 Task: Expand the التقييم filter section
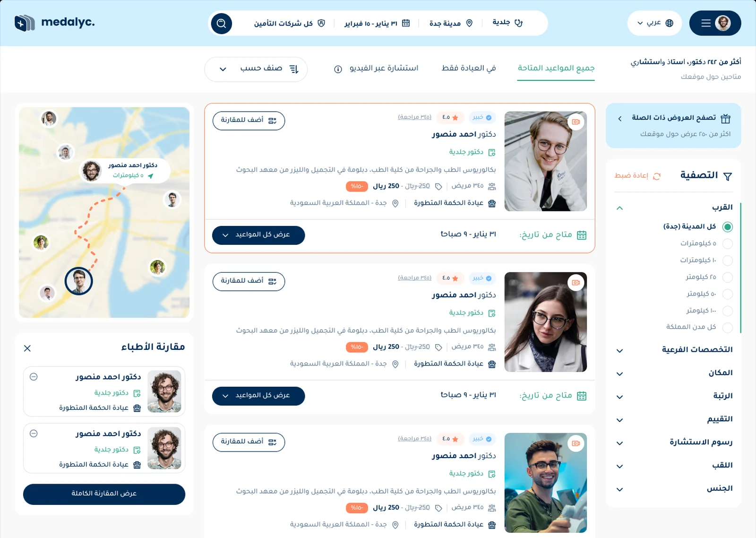pyautogui.click(x=674, y=419)
